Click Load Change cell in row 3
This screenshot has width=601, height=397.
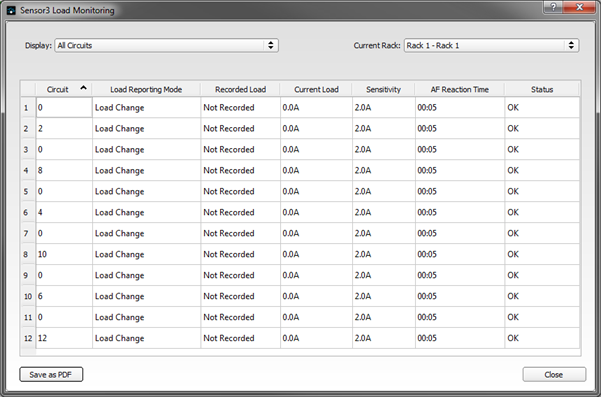tap(146, 149)
